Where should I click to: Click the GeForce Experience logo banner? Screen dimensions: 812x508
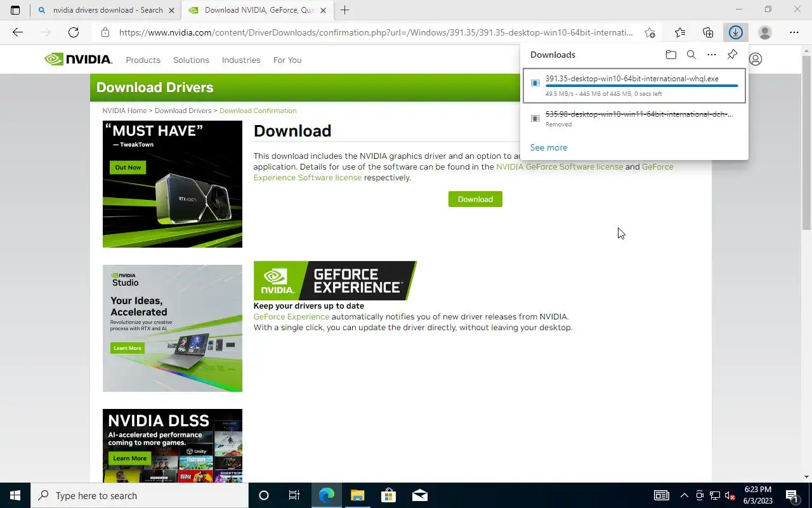(335, 281)
